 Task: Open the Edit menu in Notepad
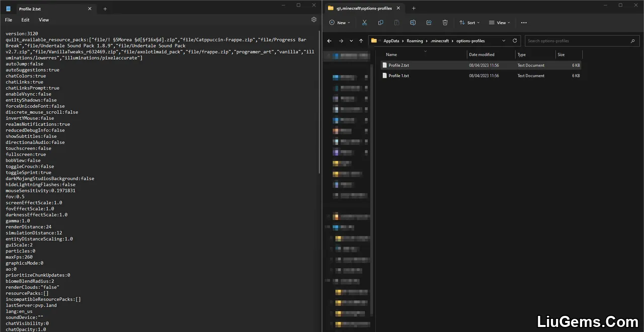(x=25, y=20)
